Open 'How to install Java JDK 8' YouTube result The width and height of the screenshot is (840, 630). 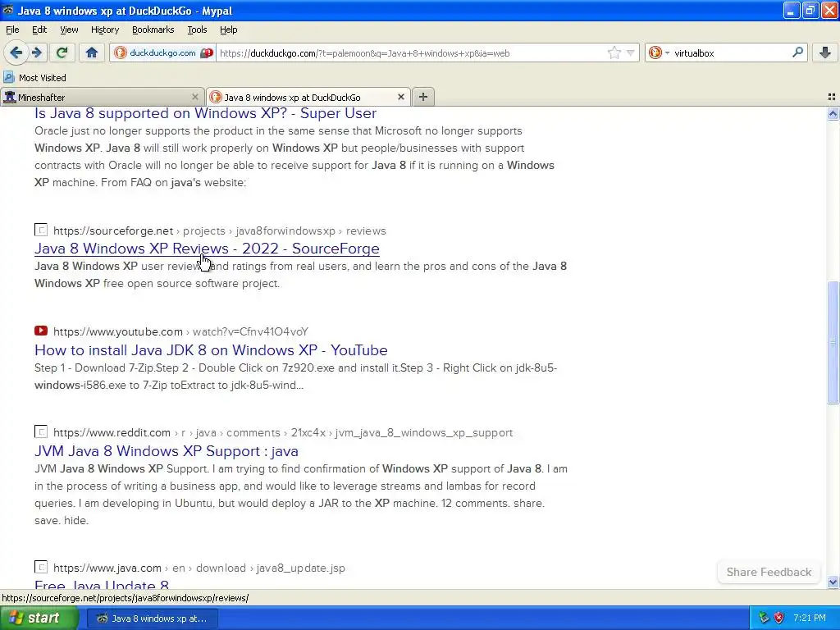211,349
